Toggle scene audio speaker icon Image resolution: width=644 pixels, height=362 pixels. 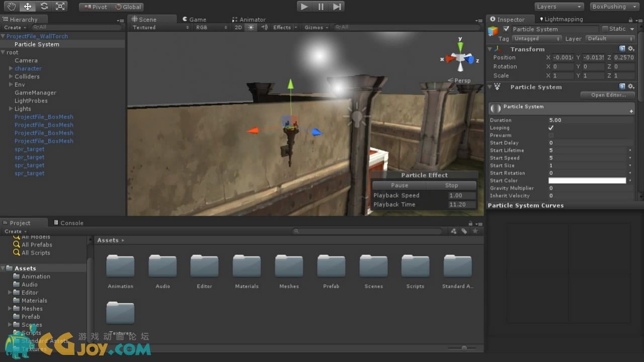pyautogui.click(x=264, y=27)
